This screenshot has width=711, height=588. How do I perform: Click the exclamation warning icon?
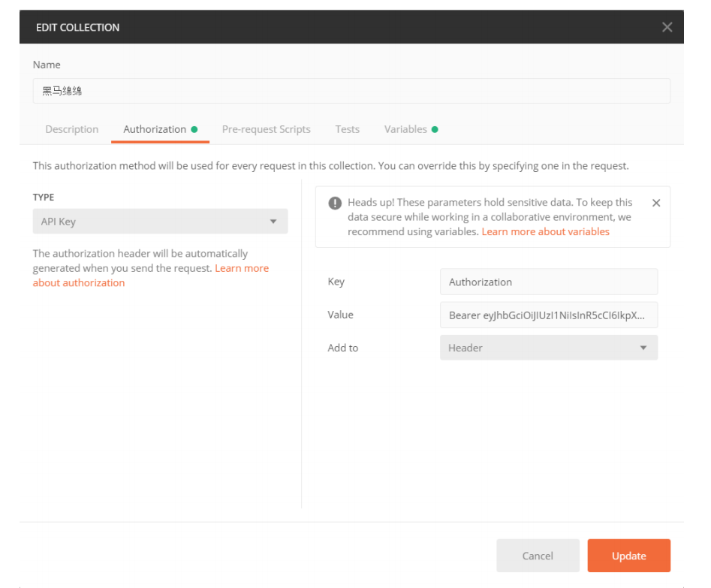tap(335, 203)
